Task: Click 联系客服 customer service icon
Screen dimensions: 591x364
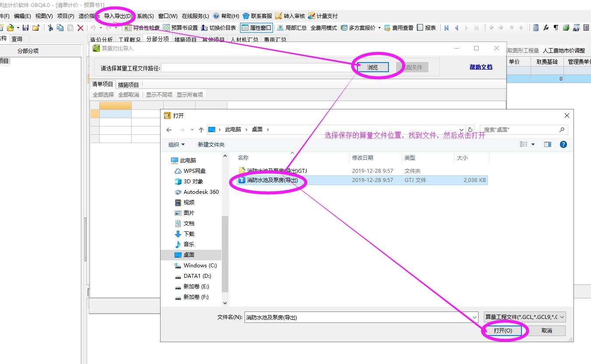Action: (x=257, y=16)
